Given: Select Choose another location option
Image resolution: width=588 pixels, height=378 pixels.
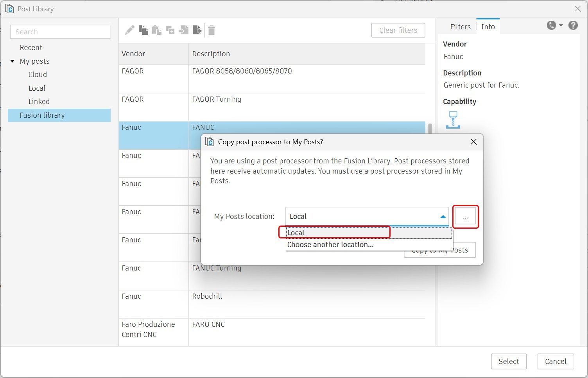Looking at the screenshot, I should pos(331,244).
